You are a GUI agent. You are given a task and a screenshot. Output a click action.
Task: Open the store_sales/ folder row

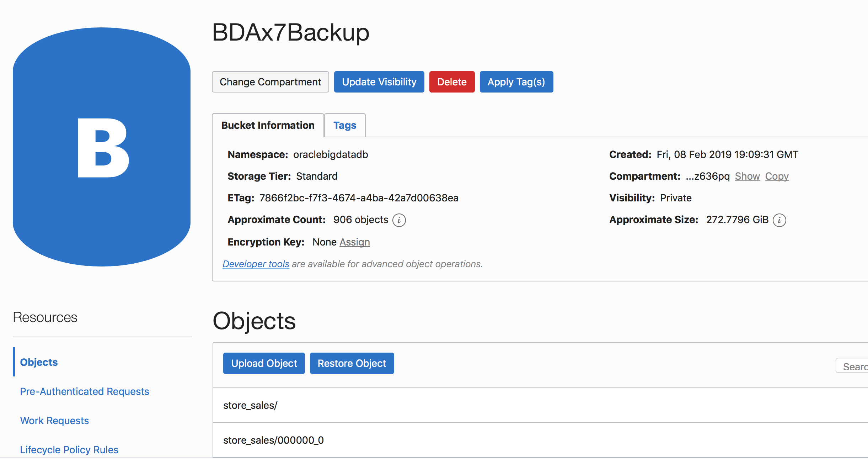click(250, 405)
